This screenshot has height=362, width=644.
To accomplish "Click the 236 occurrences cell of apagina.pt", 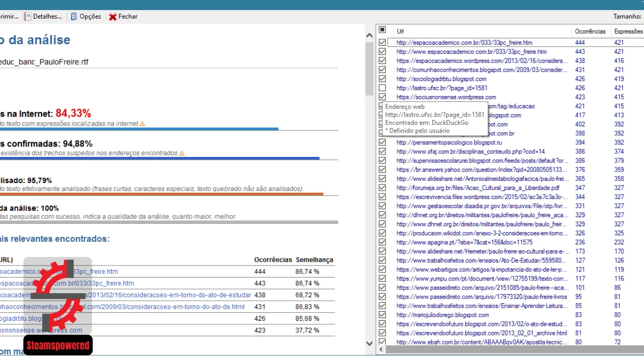I will coord(580,242).
